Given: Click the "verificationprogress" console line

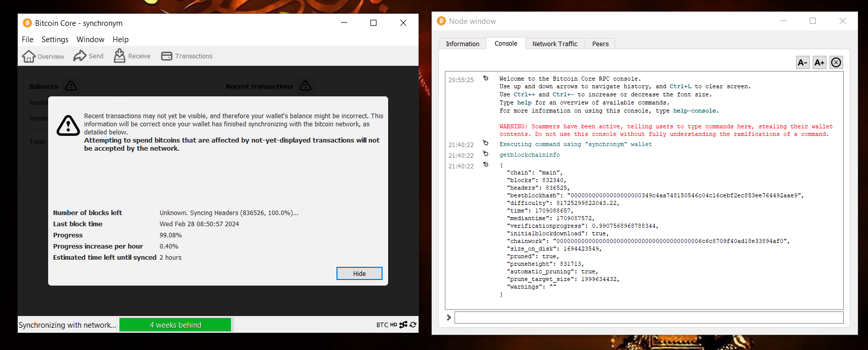Looking at the screenshot, I should (583, 226).
